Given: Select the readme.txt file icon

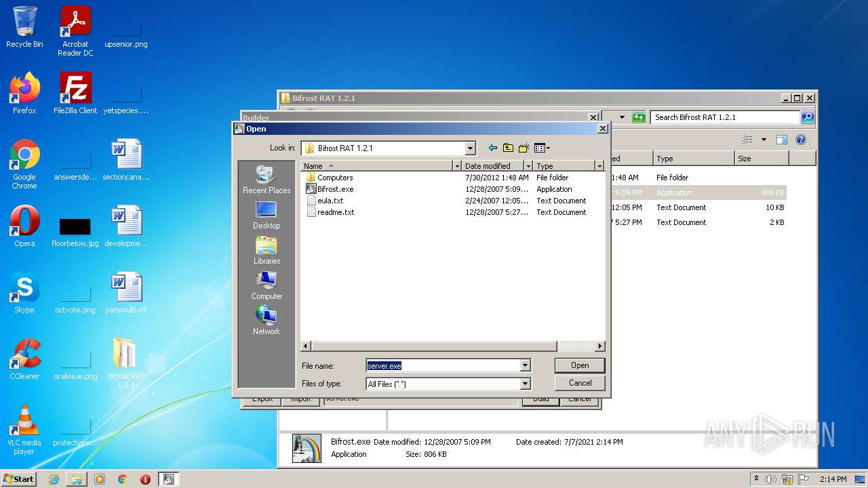Looking at the screenshot, I should pyautogui.click(x=311, y=212).
